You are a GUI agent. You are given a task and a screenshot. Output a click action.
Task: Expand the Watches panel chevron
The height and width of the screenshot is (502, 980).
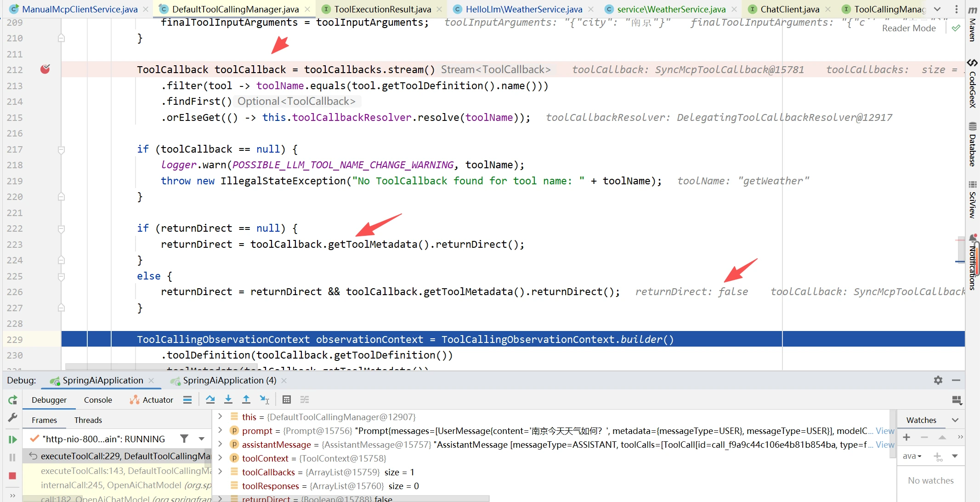(955, 420)
